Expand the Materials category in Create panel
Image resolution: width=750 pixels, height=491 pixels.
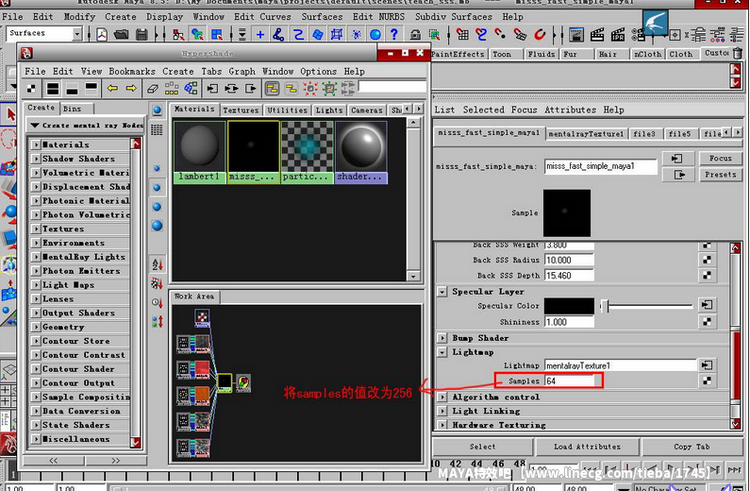coord(36,144)
